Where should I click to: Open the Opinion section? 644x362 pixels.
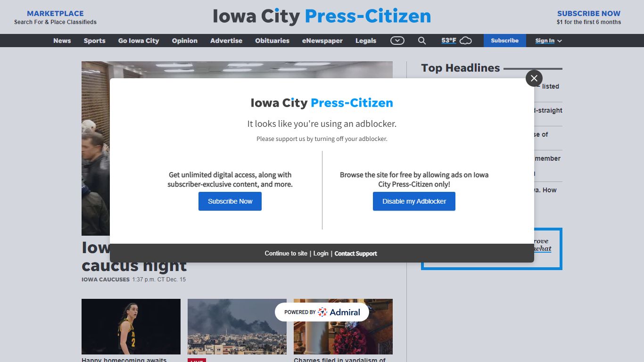click(x=184, y=41)
